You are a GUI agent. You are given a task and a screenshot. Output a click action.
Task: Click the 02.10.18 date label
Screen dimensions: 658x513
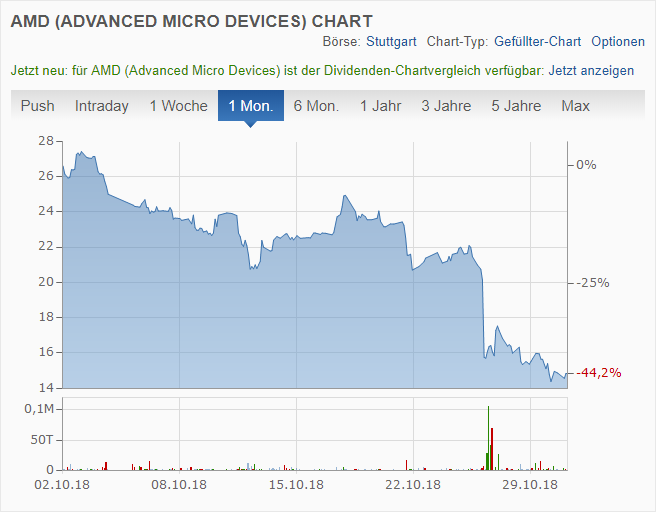pos(62,484)
